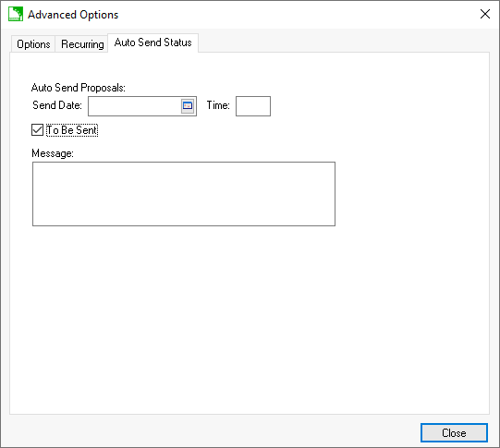
Task: Open the Send Date calendar picker icon
Action: (188, 106)
